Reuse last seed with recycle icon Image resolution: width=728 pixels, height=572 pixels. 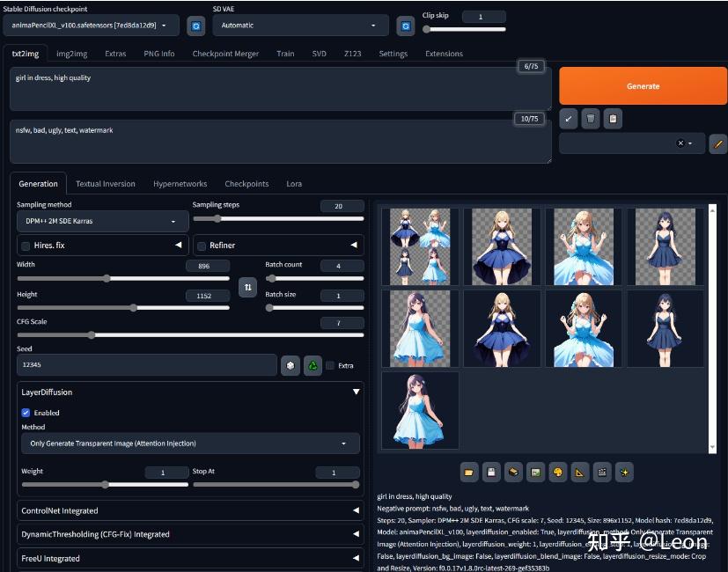[313, 365]
